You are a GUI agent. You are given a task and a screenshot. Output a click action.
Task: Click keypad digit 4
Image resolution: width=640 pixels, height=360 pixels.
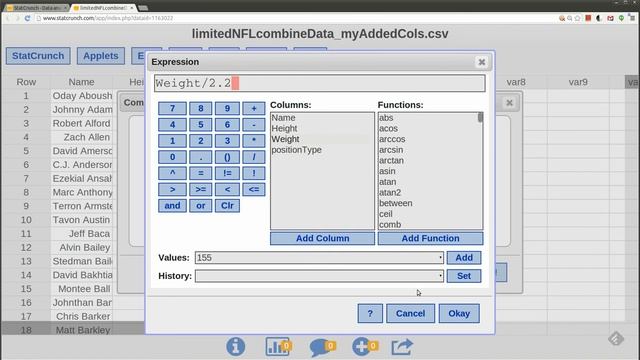[x=172, y=124]
